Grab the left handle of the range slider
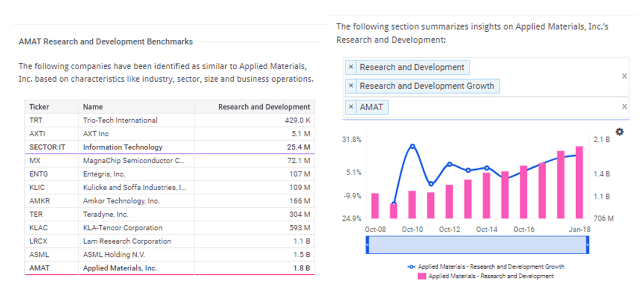This screenshot has height=289, width=644. [367, 245]
